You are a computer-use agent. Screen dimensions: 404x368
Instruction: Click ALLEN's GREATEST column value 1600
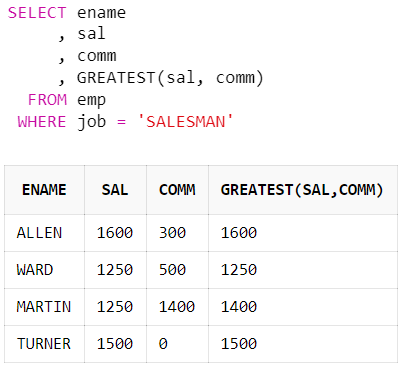239,233
